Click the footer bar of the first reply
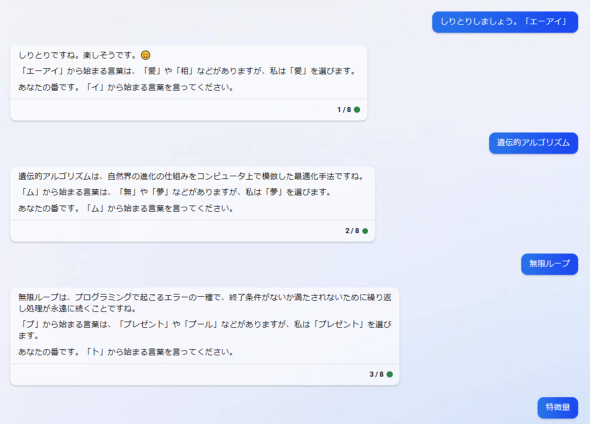Screen dimensions: 590x424 coord(189,110)
